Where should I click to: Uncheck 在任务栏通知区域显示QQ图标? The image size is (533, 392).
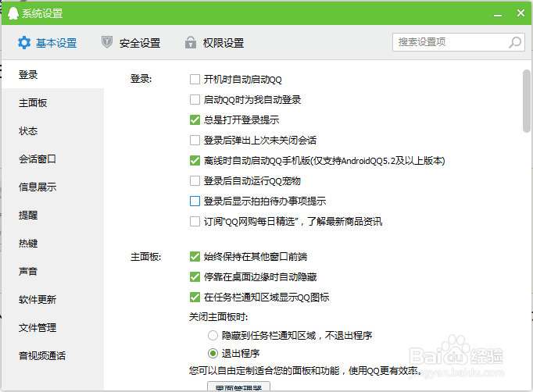click(x=195, y=298)
